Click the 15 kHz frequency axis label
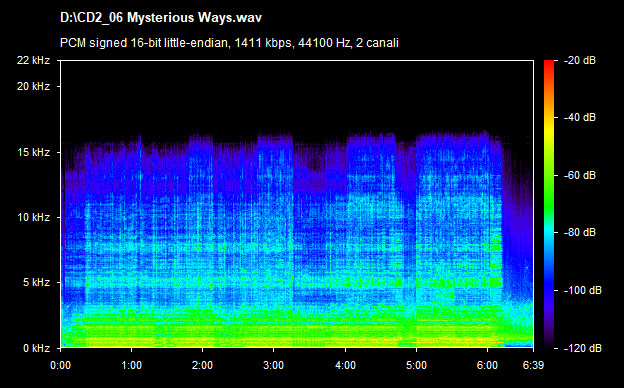The width and height of the screenshot is (624, 388). pyautogui.click(x=33, y=152)
